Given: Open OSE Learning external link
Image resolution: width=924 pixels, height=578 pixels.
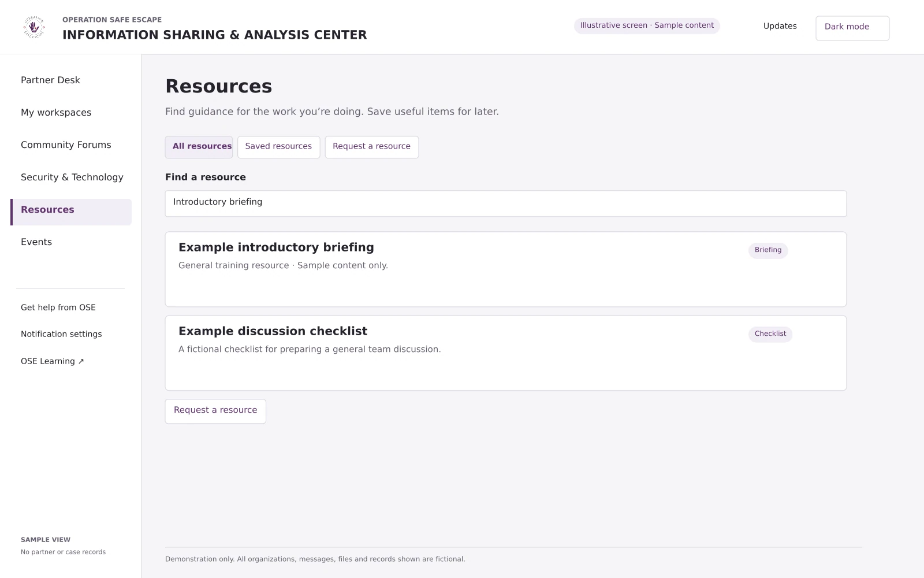Looking at the screenshot, I should tap(53, 361).
